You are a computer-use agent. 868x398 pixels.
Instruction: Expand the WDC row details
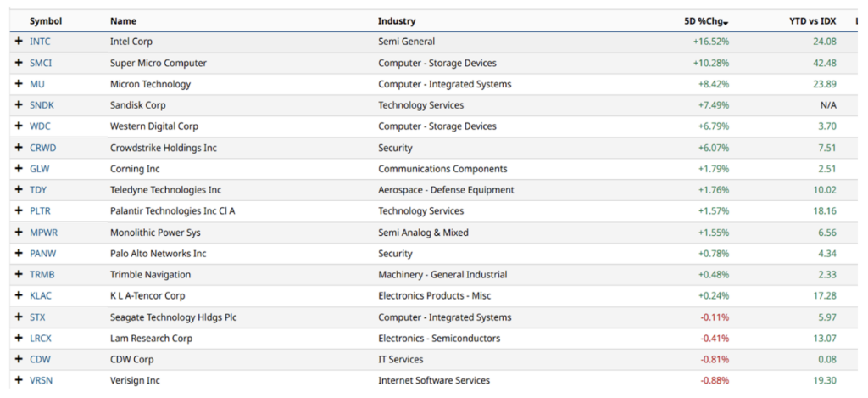point(19,126)
